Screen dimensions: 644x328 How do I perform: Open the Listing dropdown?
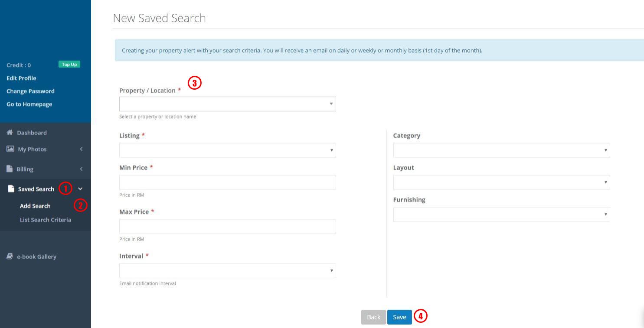[x=227, y=150]
